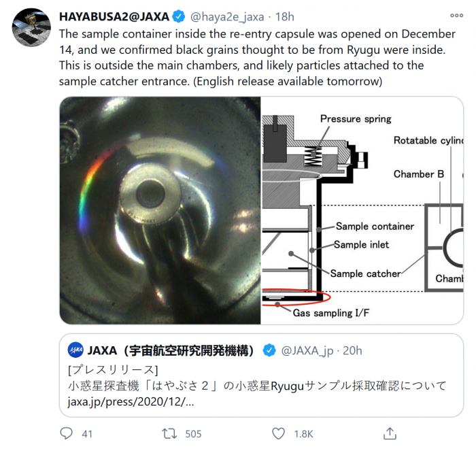The width and height of the screenshot is (476, 449).
Task: Open the quoted JAXA press release tweet
Action: (x=261, y=375)
